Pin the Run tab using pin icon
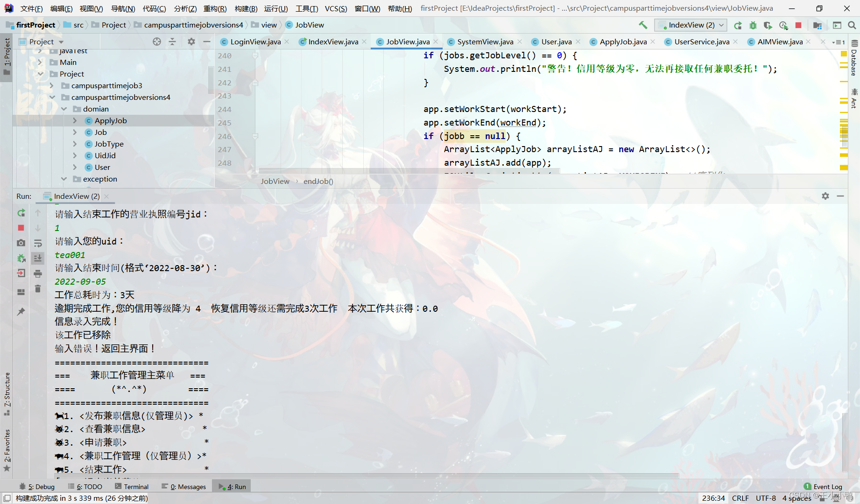 coord(21,311)
